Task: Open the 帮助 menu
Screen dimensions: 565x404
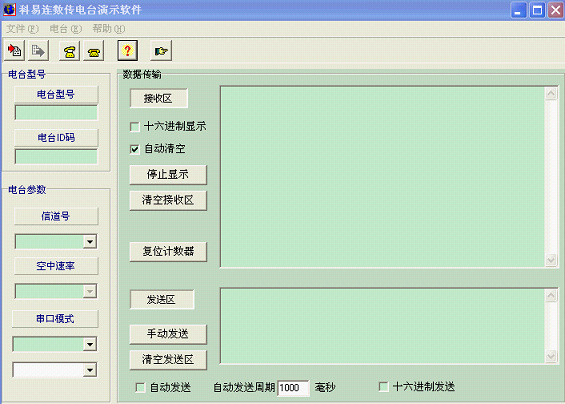Action: coord(109,29)
